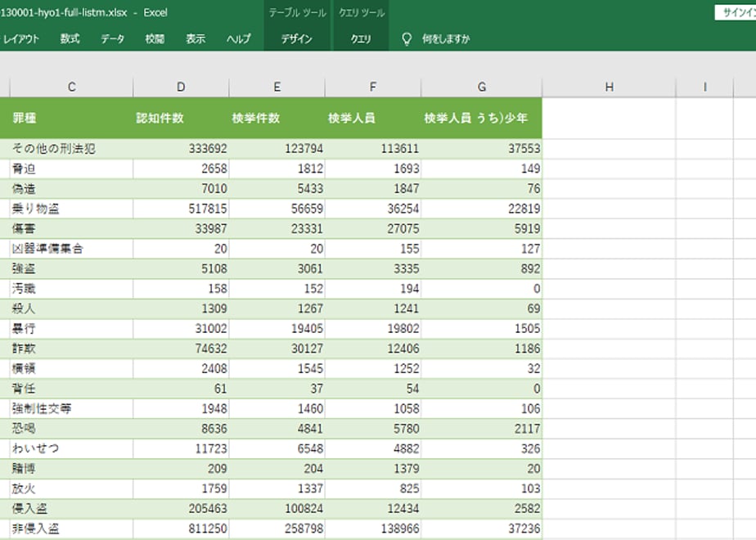Select the 脅迫 row label cell
The image size is (756, 540).
[x=71, y=169]
